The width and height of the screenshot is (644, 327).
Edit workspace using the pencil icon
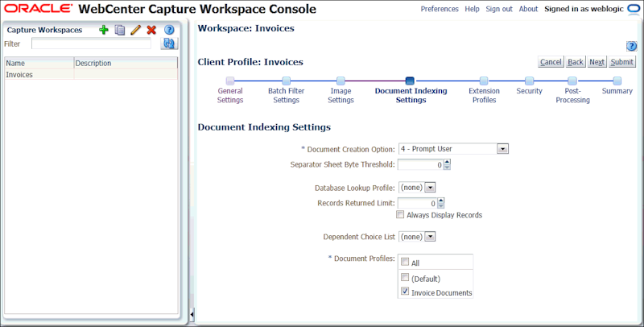135,30
